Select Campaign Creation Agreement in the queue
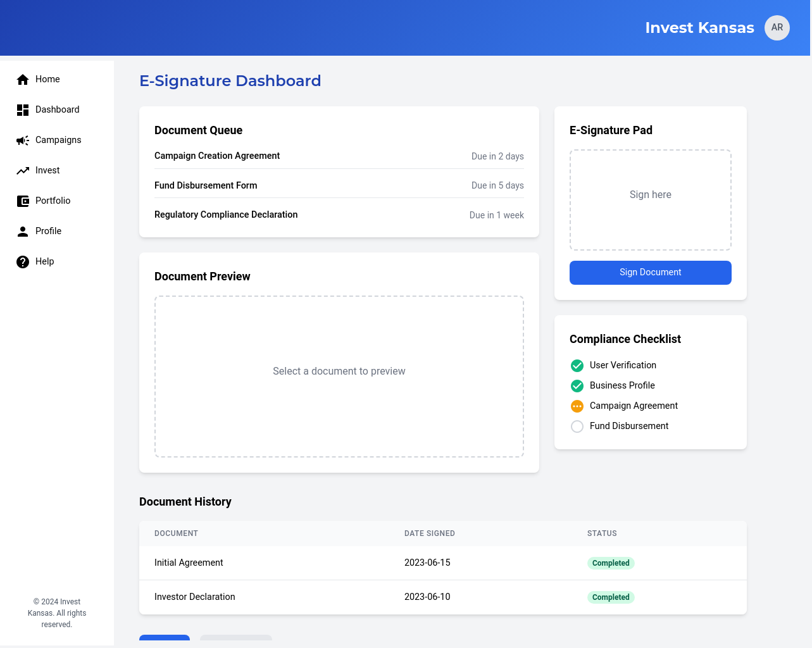This screenshot has height=648, width=812. tap(217, 156)
